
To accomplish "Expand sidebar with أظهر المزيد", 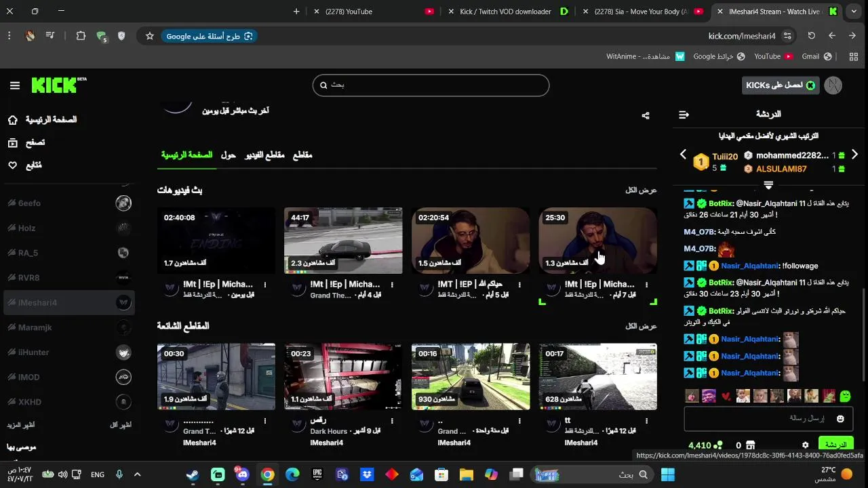I will [21, 425].
